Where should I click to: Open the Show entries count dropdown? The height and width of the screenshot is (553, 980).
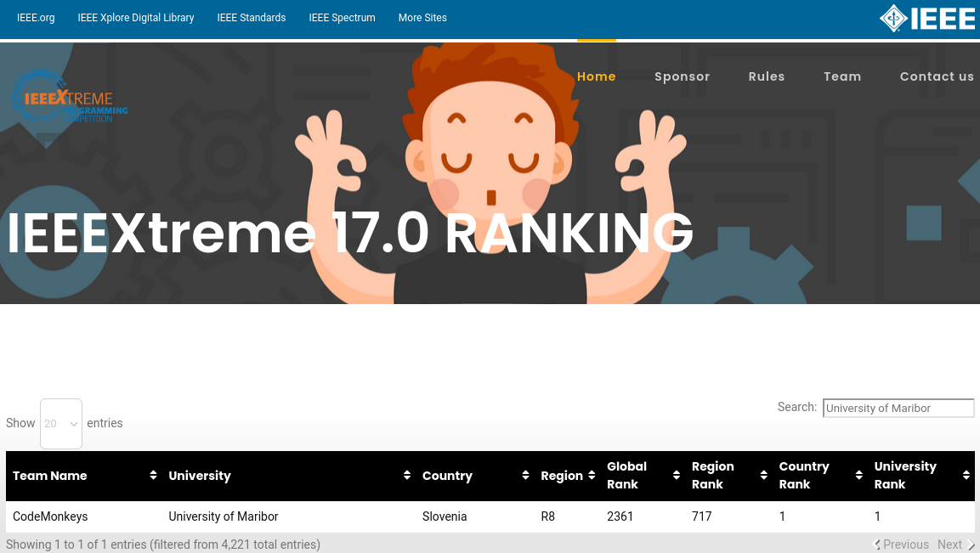[61, 423]
